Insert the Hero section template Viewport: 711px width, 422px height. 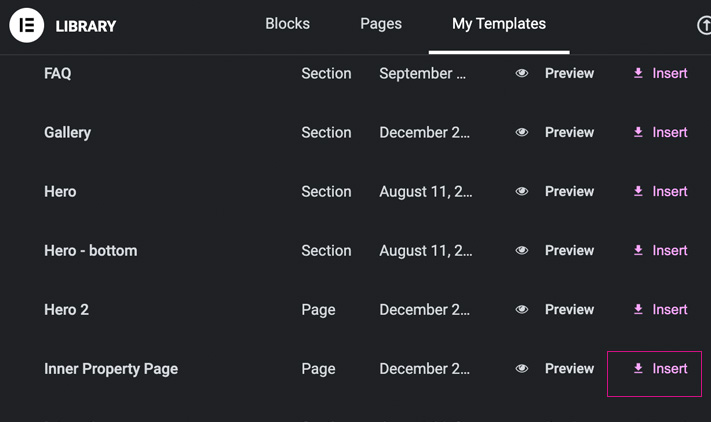pyautogui.click(x=660, y=191)
